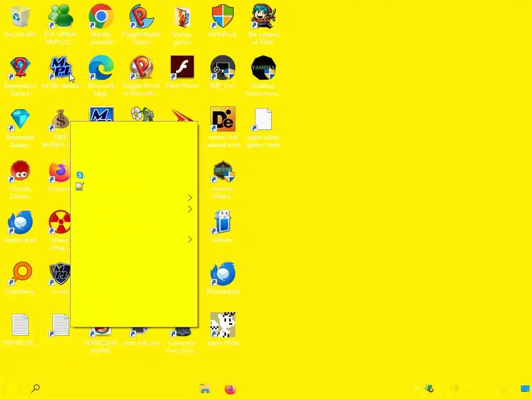Open the blue notification center icon
This screenshot has width=532, height=399.
[x=525, y=389]
